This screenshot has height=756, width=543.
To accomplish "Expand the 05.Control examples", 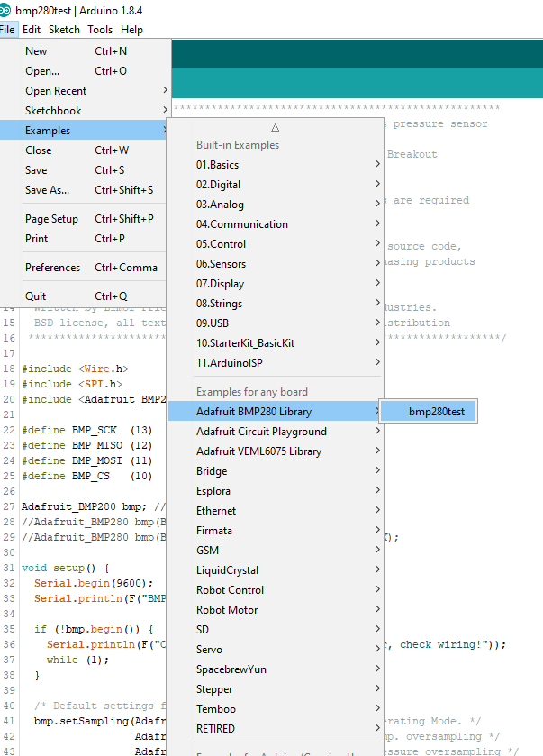I will pos(276,243).
